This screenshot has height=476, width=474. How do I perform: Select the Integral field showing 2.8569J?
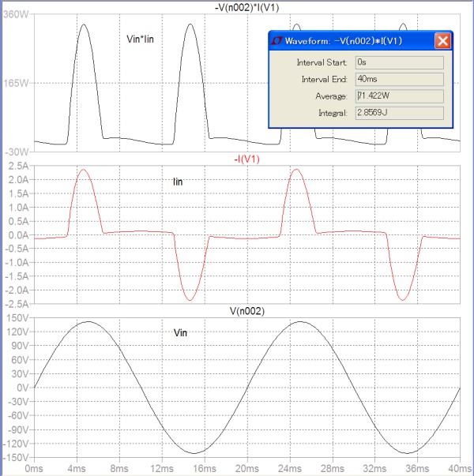399,114
